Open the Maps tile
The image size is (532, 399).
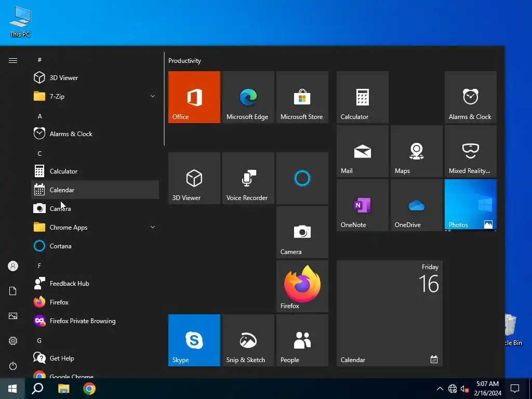(416, 151)
